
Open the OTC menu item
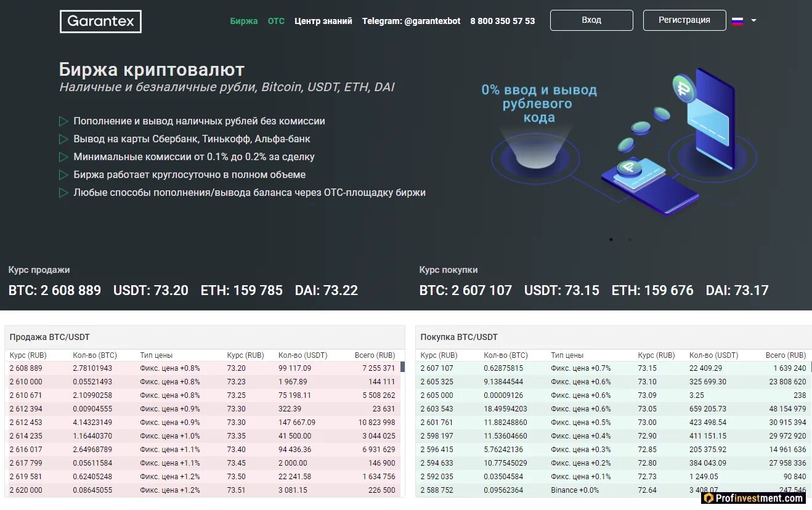coord(276,21)
